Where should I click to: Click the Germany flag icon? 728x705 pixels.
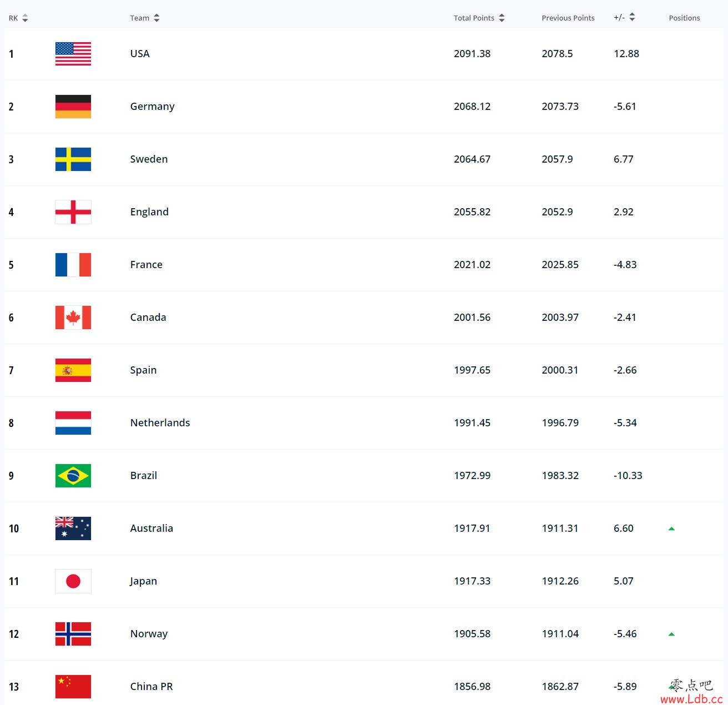73,107
